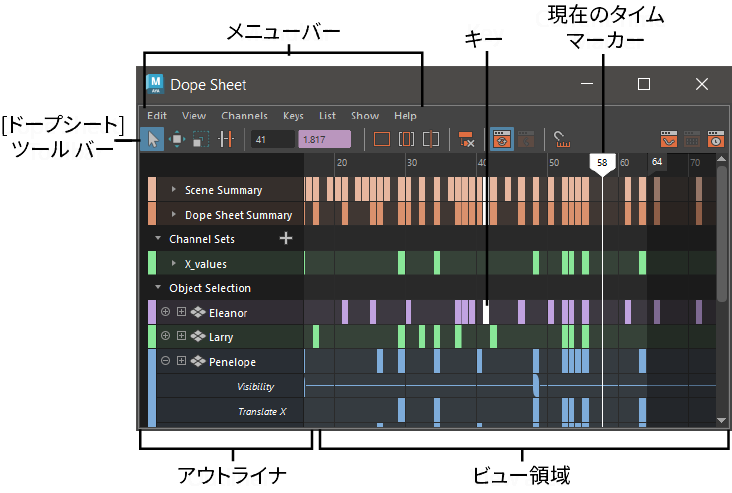Click the 20 frame label on ruler
Screen dimensions: 732x493
click(342, 162)
